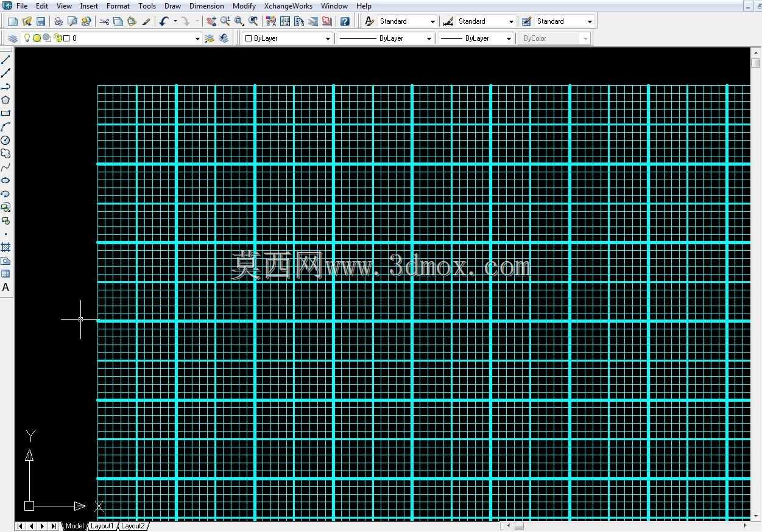This screenshot has width=762, height=532.
Task: Select the Region tool
Action: pyautogui.click(x=5, y=261)
